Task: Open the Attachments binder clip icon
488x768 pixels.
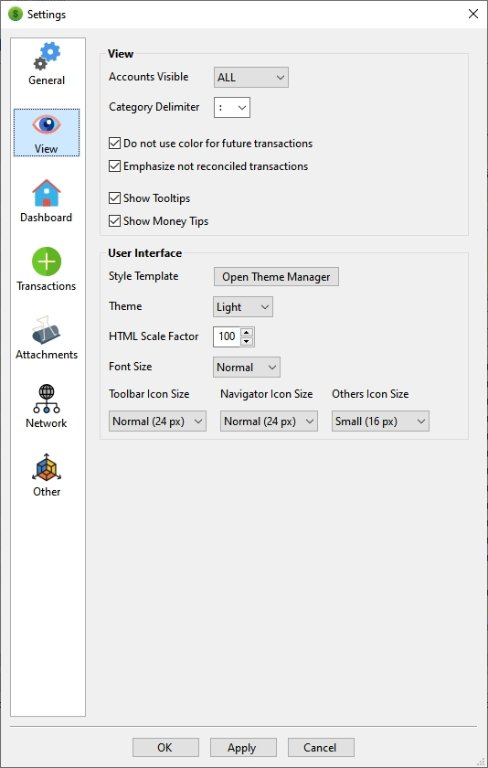Action: 47,330
